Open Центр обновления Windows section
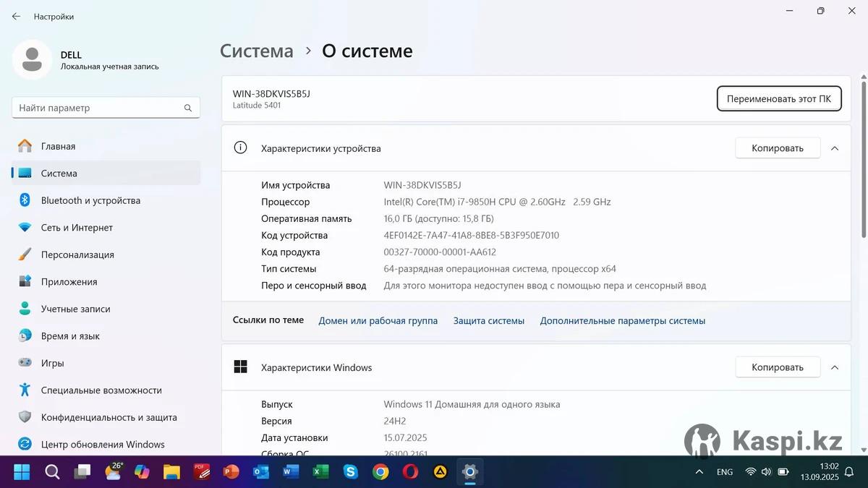Screen dimensions: 868x488 click(x=103, y=445)
